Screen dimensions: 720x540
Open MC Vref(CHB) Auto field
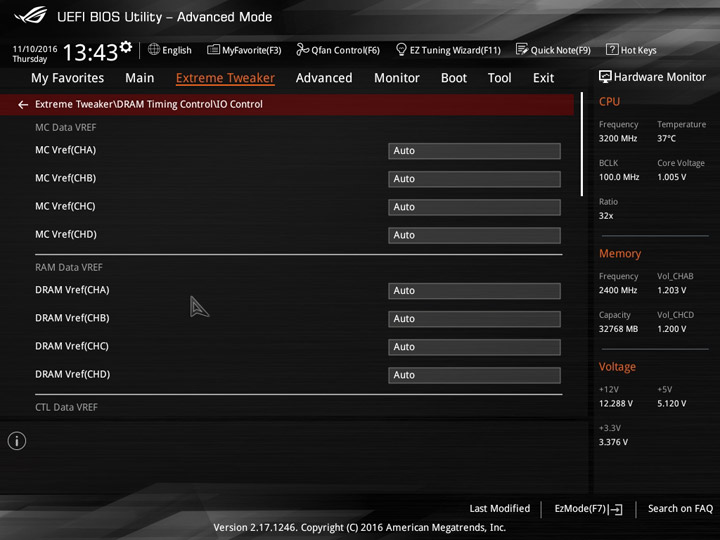tap(474, 179)
